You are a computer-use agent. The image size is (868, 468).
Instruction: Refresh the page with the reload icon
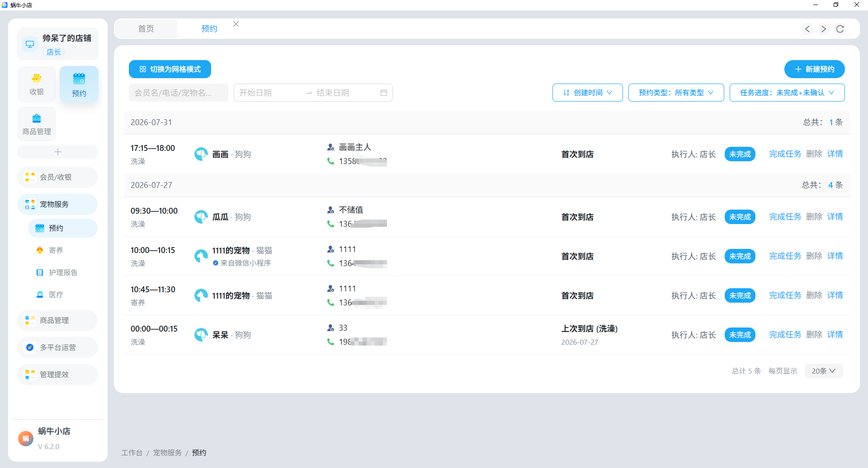pos(840,29)
